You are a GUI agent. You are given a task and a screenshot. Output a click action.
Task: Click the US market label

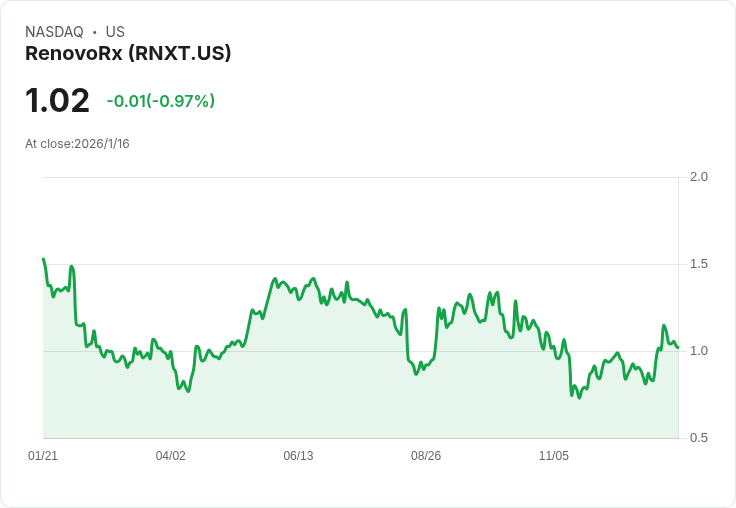point(115,32)
